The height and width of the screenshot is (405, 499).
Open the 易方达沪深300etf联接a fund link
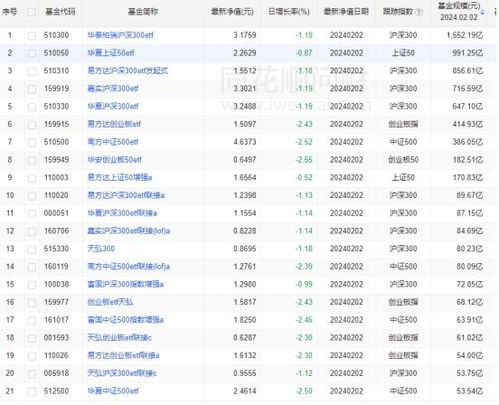(x=126, y=195)
